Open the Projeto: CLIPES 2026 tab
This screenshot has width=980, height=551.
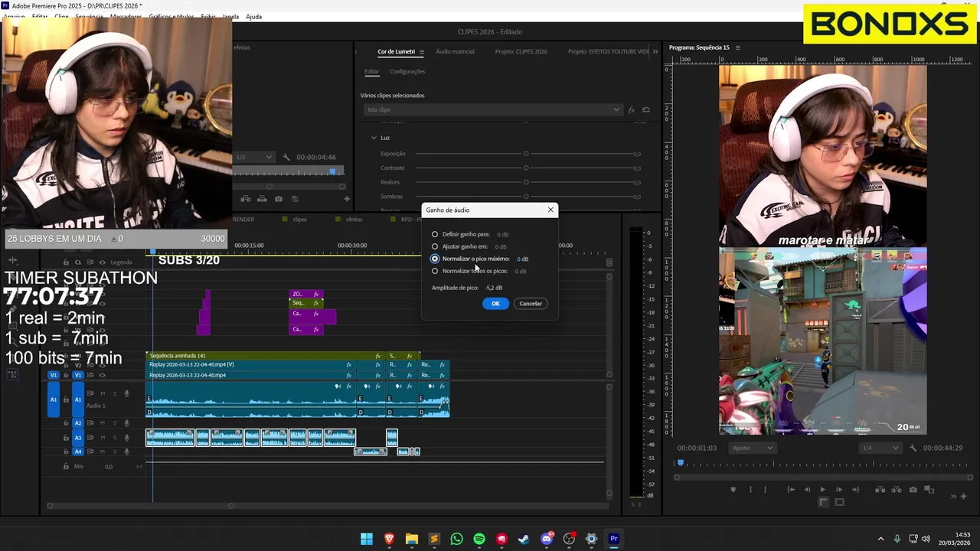521,51
